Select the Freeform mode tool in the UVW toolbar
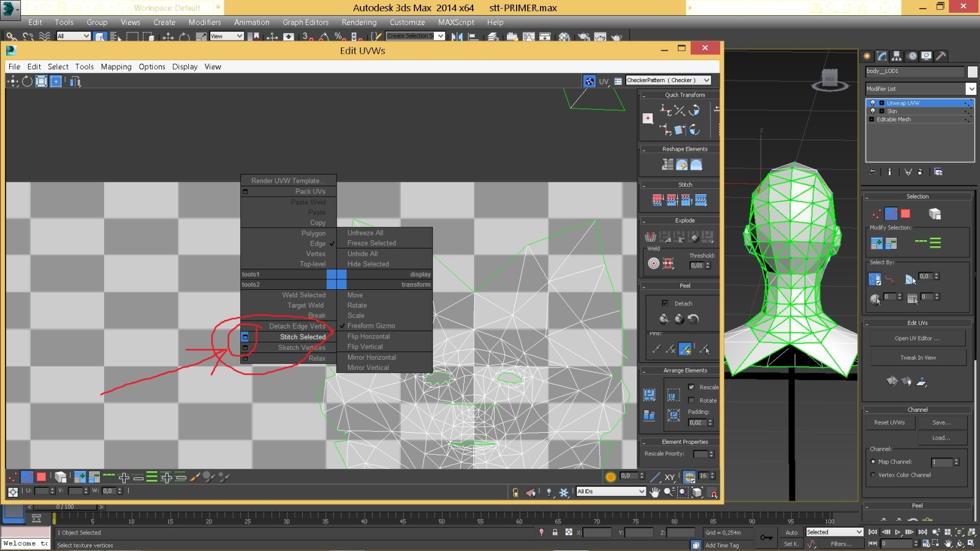The image size is (980, 551). click(56, 81)
